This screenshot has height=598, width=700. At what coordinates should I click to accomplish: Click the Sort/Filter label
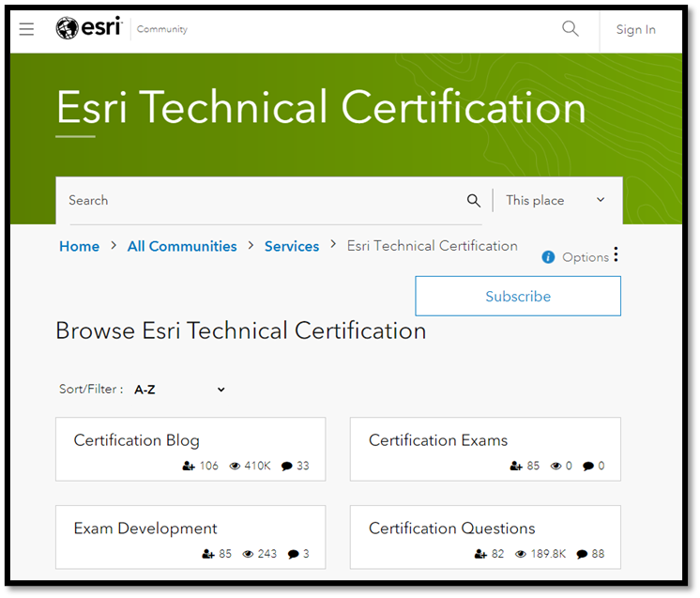click(x=91, y=389)
